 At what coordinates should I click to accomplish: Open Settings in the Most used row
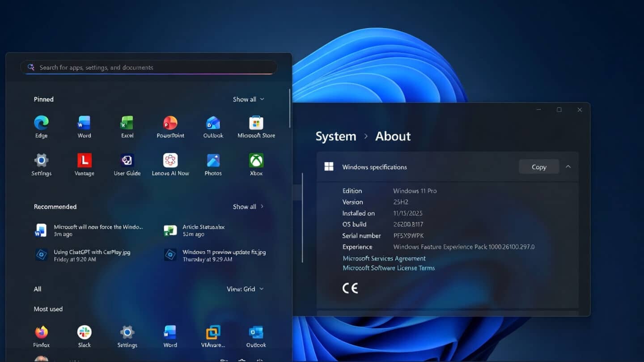click(x=127, y=336)
